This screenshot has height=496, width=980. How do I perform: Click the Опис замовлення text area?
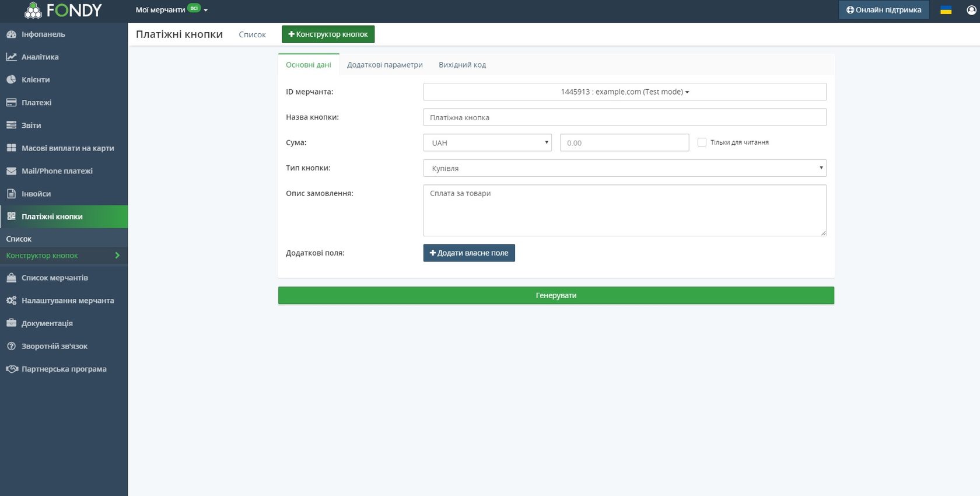[624, 210]
